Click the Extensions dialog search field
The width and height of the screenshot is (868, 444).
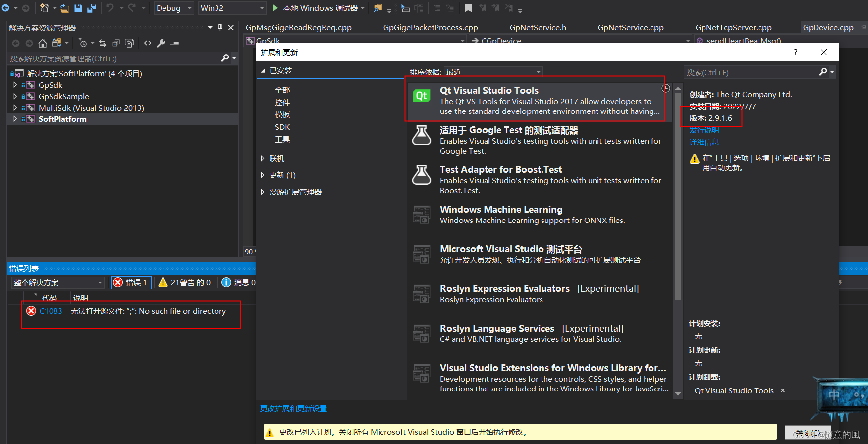[751, 72]
